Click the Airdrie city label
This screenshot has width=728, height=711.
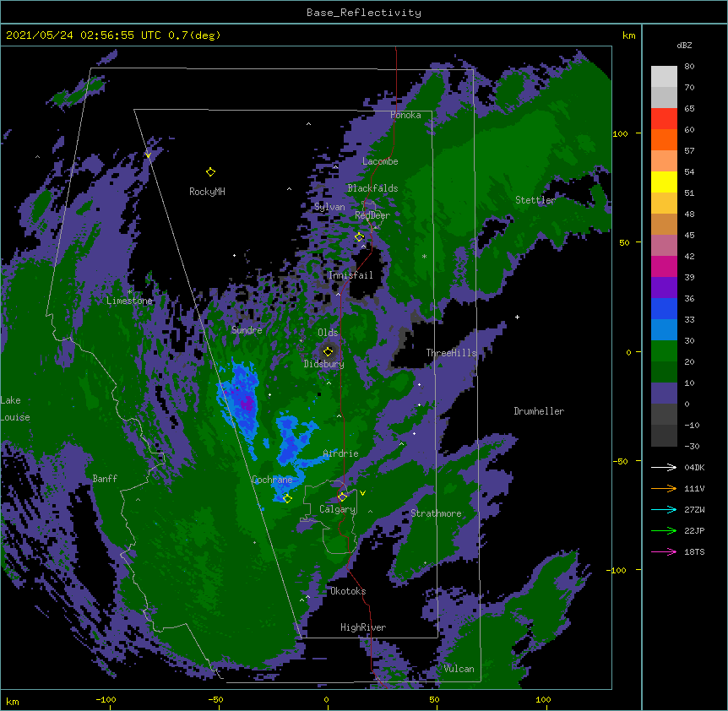click(x=341, y=453)
